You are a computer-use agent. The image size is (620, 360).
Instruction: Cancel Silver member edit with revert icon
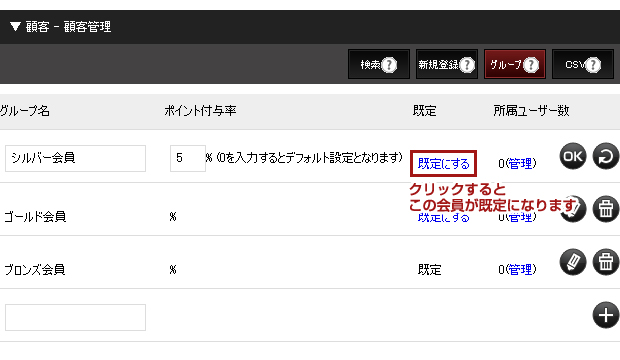(x=606, y=156)
